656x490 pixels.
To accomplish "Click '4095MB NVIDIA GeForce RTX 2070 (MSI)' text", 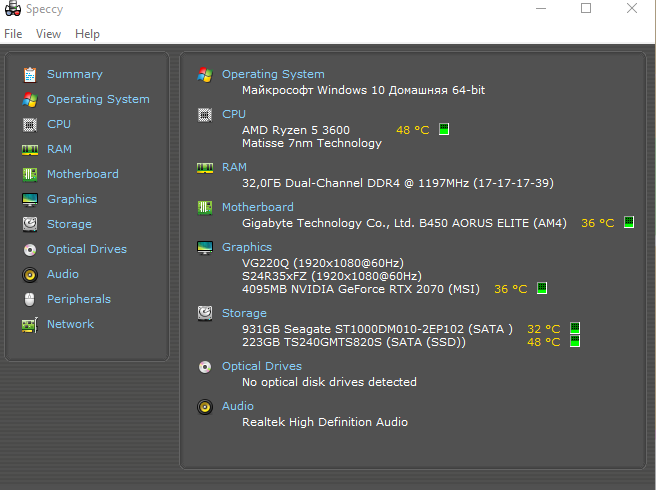I will (361, 289).
